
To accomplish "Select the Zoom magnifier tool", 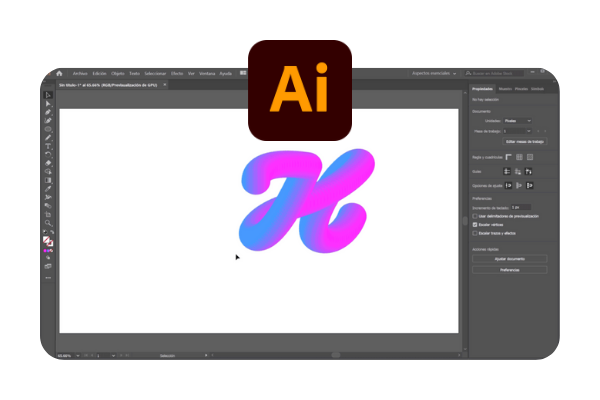I will click(48, 223).
